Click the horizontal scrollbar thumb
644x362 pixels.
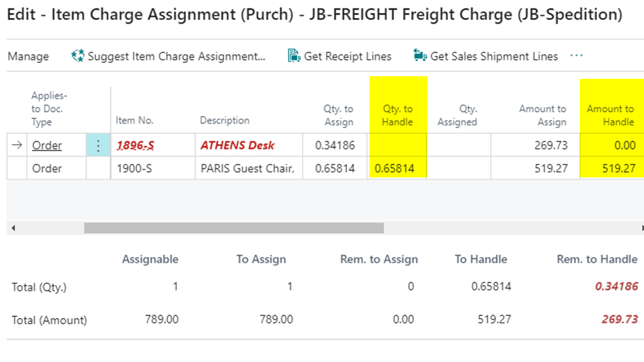pos(233,228)
